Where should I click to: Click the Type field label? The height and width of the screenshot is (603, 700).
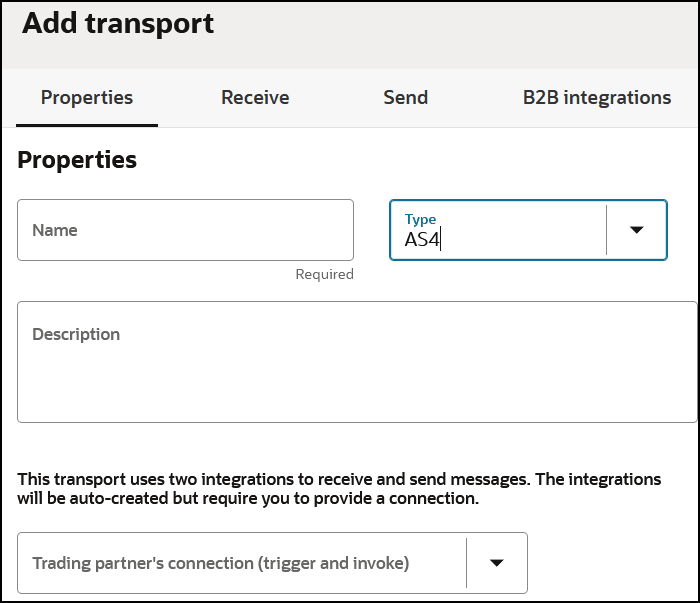pyautogui.click(x=420, y=219)
